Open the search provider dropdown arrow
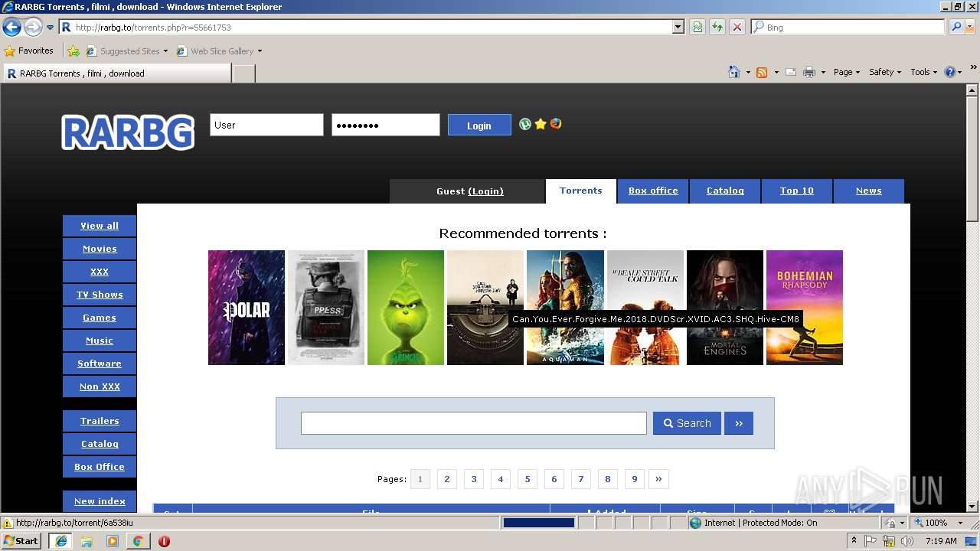This screenshot has width=980, height=551. click(x=970, y=27)
